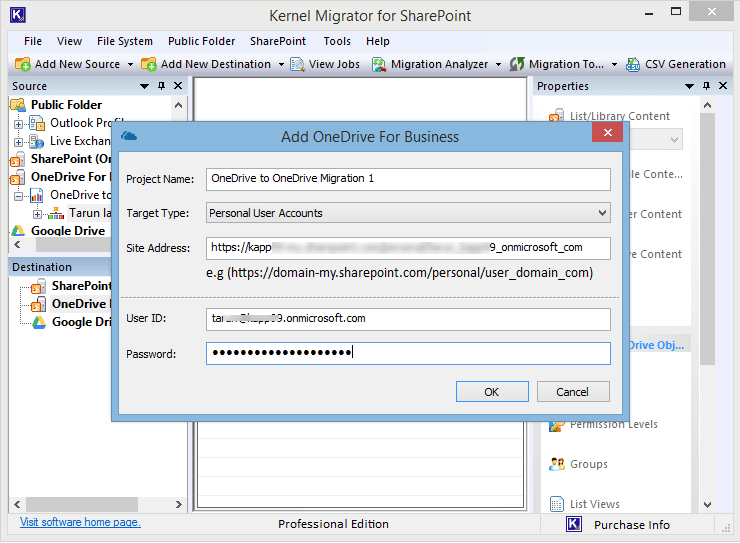Close the Add OneDrive For Business dialog

tap(607, 133)
